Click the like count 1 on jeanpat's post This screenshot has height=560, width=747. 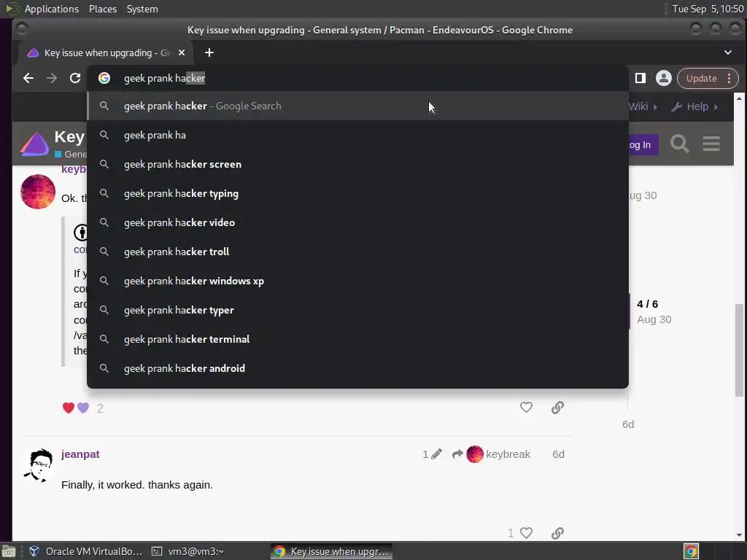pos(511,533)
